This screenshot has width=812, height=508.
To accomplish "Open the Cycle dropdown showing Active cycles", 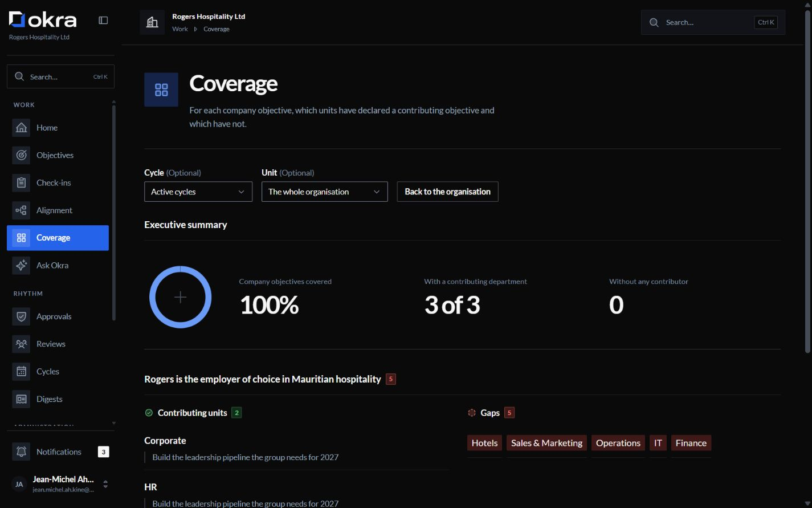I will click(198, 192).
